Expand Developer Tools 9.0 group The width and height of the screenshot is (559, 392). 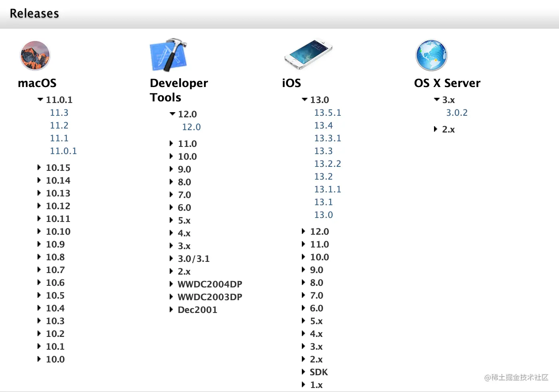pos(171,169)
